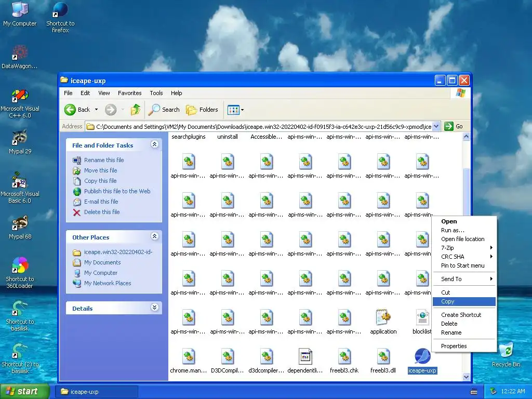
Task: Choose Properties in the context menu
Action: pyautogui.click(x=464, y=346)
